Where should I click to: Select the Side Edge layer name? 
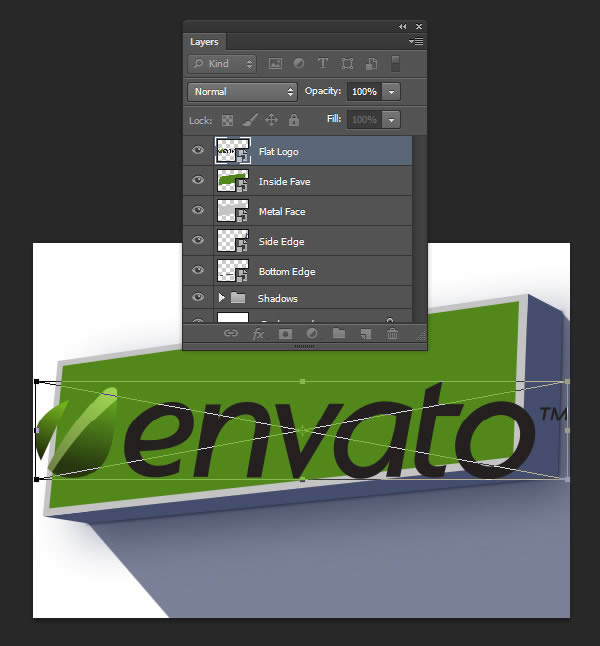click(x=281, y=242)
